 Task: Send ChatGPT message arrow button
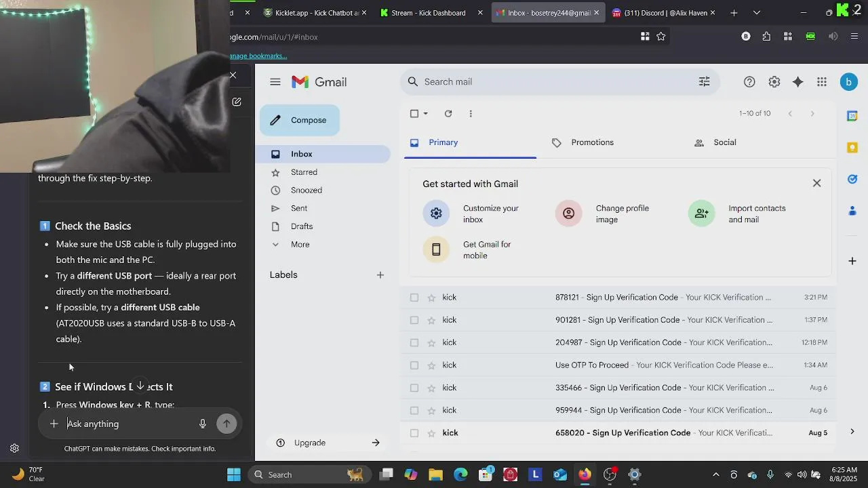(x=226, y=424)
